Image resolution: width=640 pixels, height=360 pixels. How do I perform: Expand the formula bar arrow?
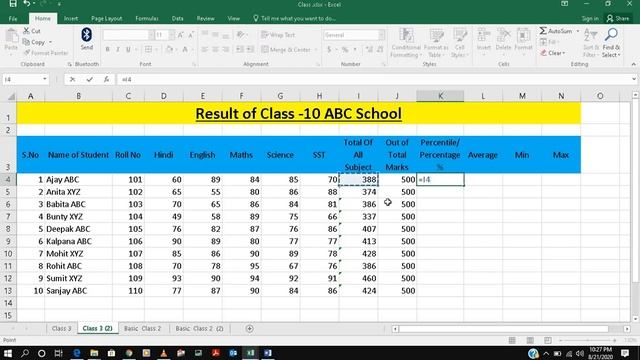(634, 79)
